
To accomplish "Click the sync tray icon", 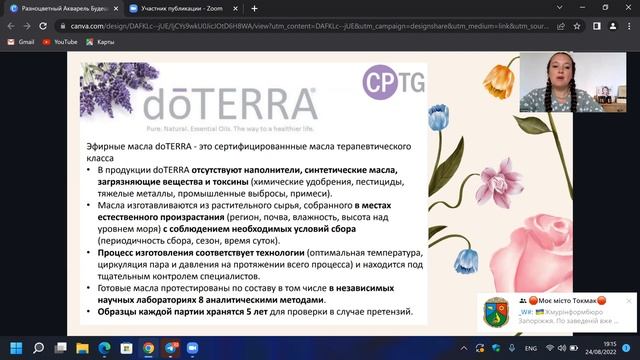I will click(480, 348).
